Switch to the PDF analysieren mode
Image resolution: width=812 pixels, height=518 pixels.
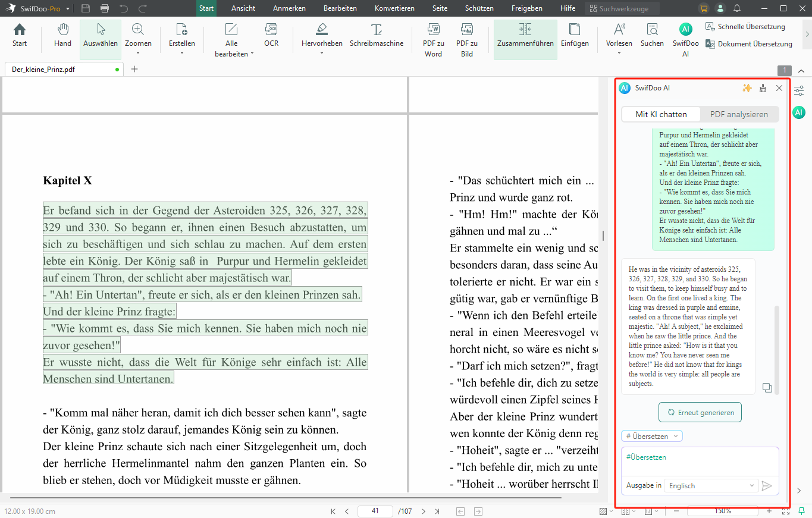(739, 114)
